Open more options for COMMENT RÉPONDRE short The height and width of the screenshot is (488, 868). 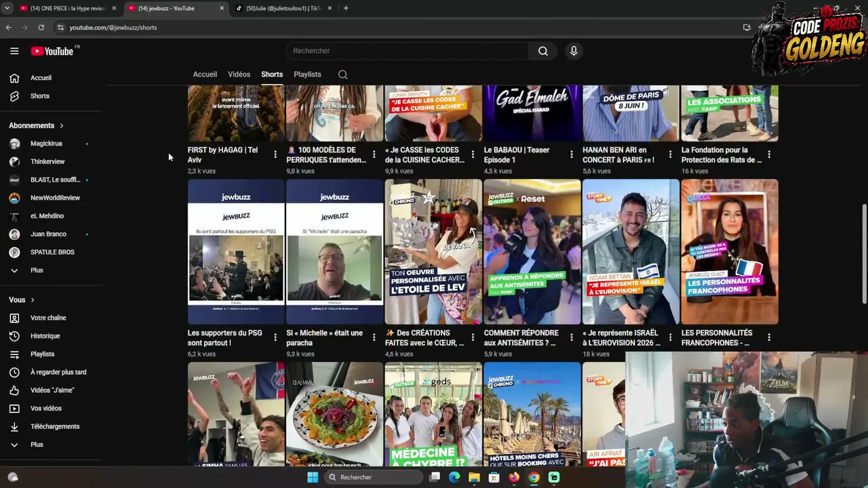(571, 338)
